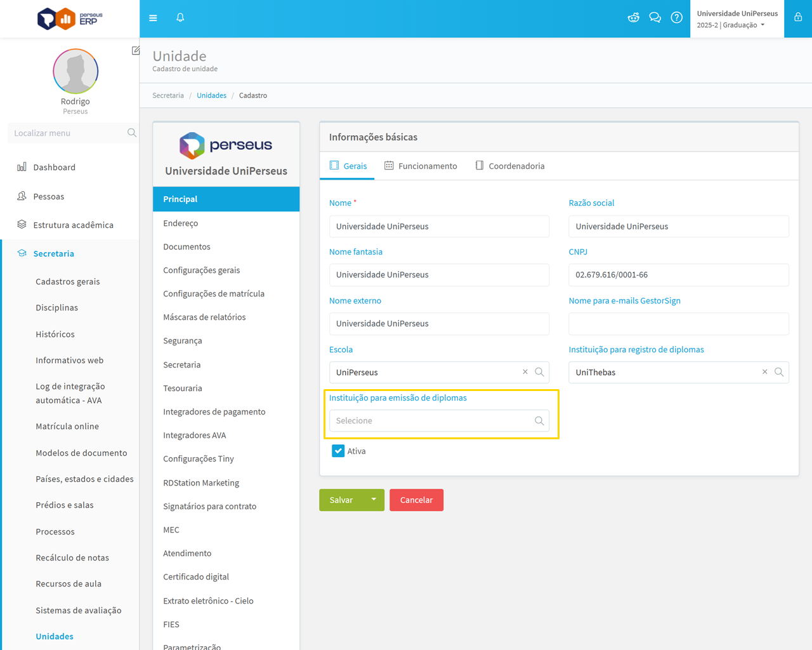Click Nome para e-mails GestorSign field
This screenshot has width=812, height=650.
click(x=679, y=324)
